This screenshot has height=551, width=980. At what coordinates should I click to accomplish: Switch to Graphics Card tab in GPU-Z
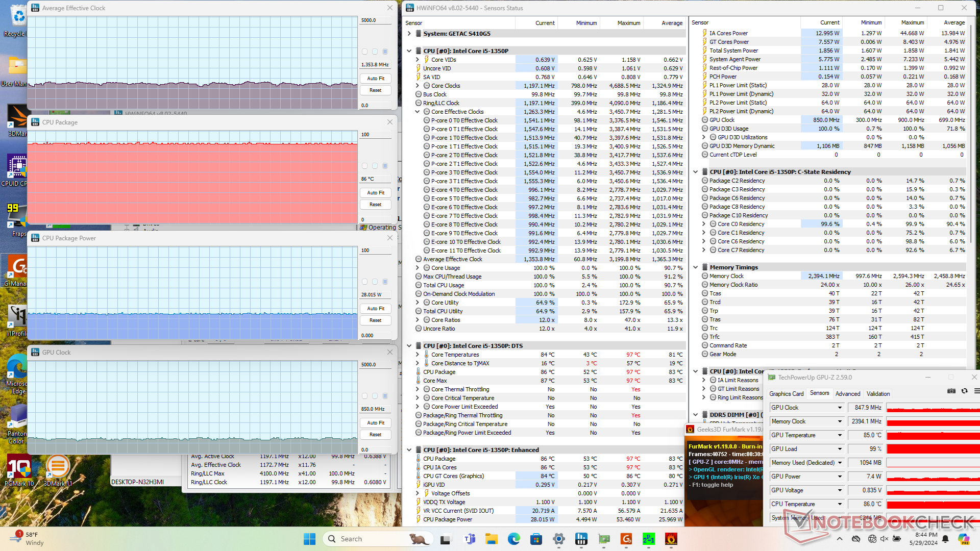(786, 394)
